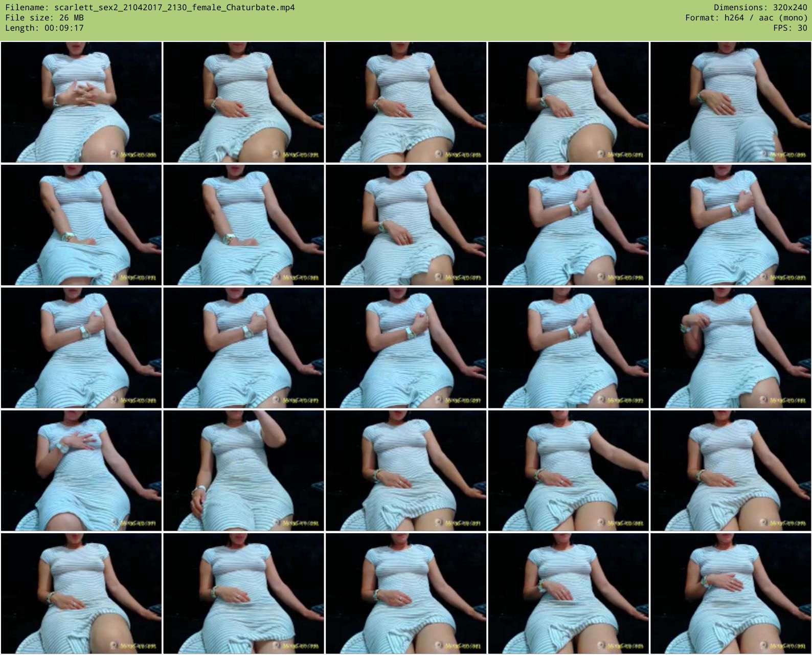812x655 pixels.
Task: Click the Dimensions 320x240 label
Action: [760, 8]
